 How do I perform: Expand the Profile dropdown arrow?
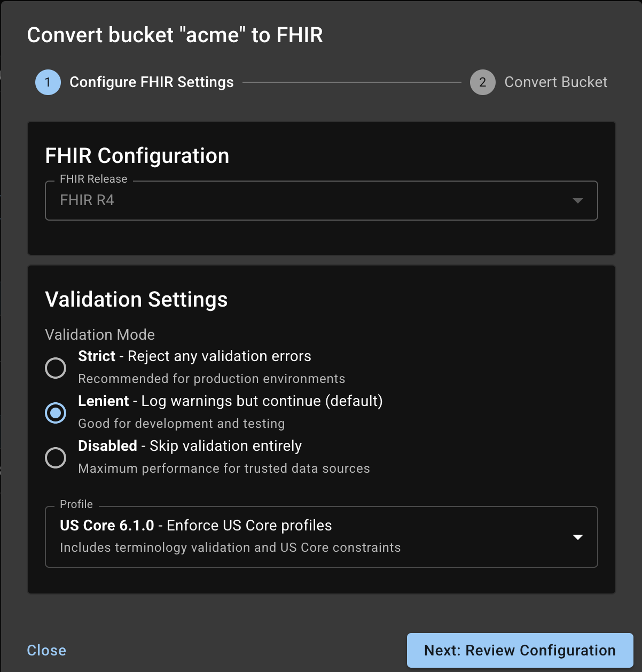click(578, 537)
